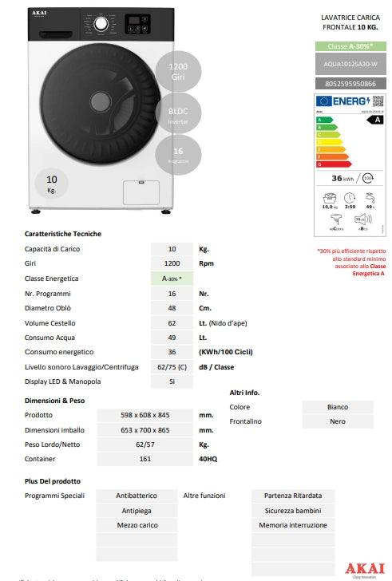Screen dimensions: 392x581
Task: Click the Dimensioni & Peso heading
Action: (x=54, y=401)
